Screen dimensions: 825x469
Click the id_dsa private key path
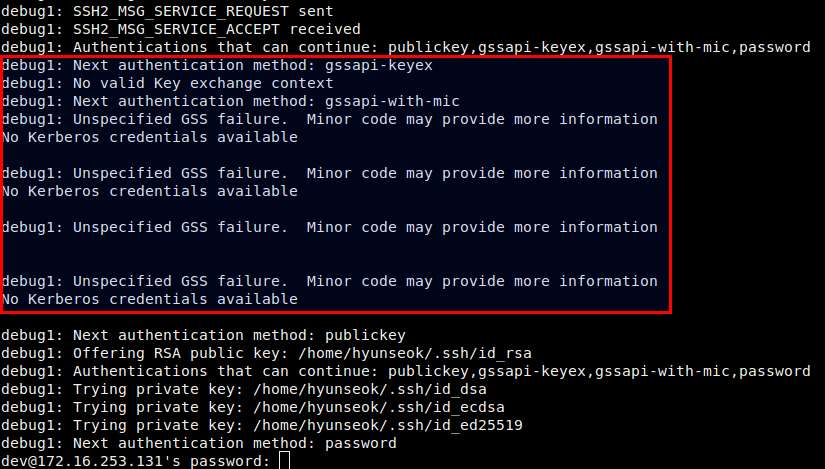[x=370, y=390]
